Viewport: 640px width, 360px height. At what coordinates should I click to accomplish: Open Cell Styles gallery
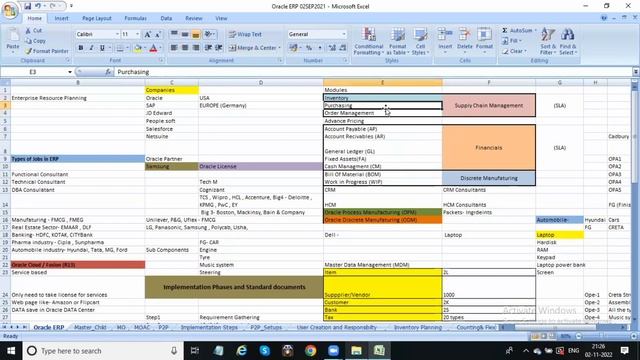coord(420,41)
